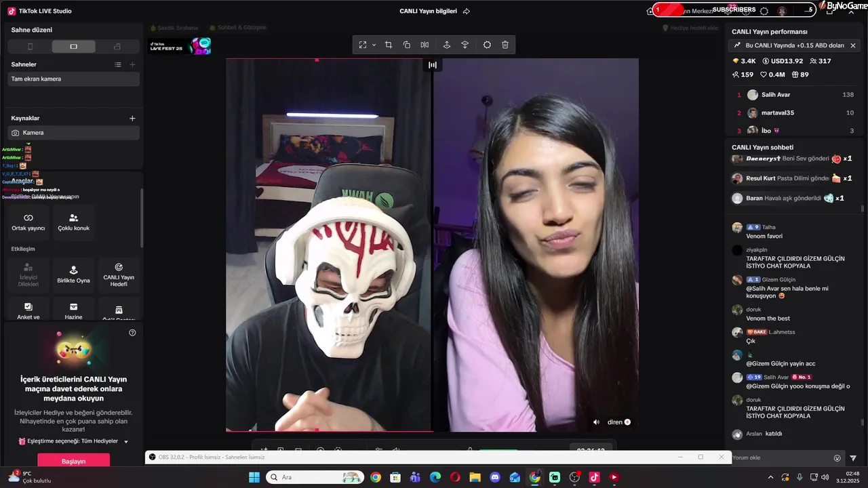Viewport: 868px width, 488px height.
Task: Click the send layer backward icon
Action: (x=465, y=45)
